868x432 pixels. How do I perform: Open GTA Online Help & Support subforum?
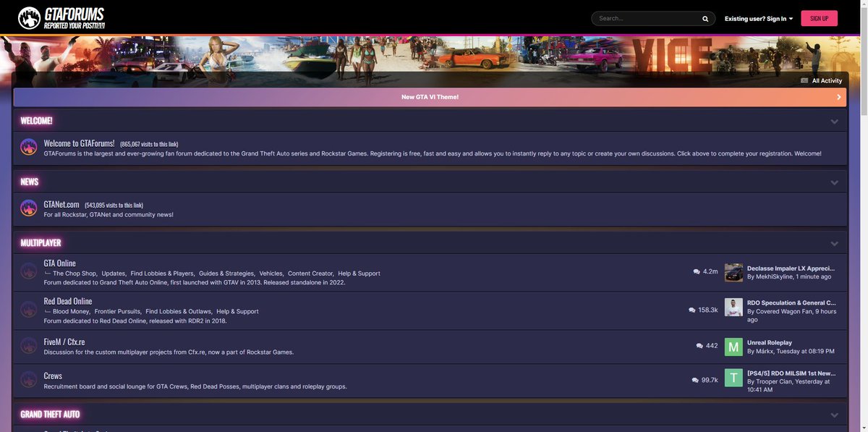pos(359,274)
